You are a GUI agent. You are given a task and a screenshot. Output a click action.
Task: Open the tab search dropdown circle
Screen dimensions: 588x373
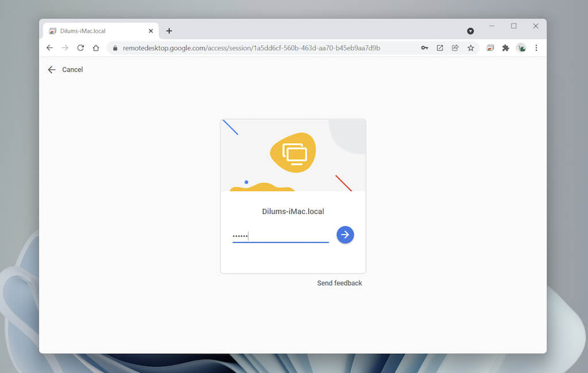(x=470, y=31)
